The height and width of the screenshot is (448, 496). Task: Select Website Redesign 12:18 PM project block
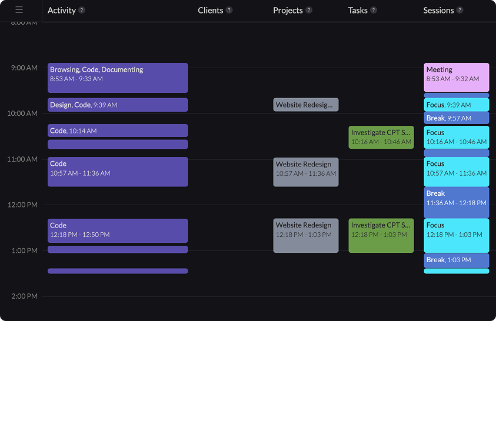[306, 236]
